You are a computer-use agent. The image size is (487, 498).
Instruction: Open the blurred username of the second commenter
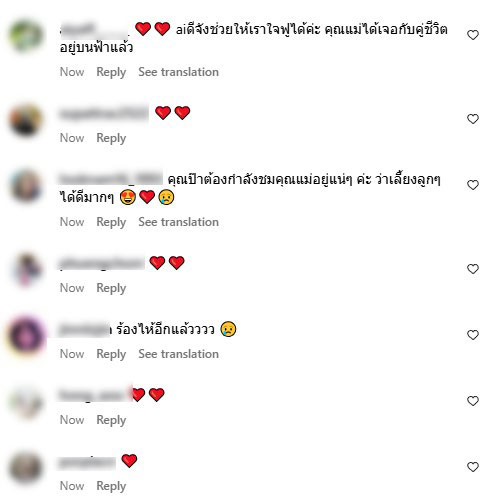[x=104, y=113]
